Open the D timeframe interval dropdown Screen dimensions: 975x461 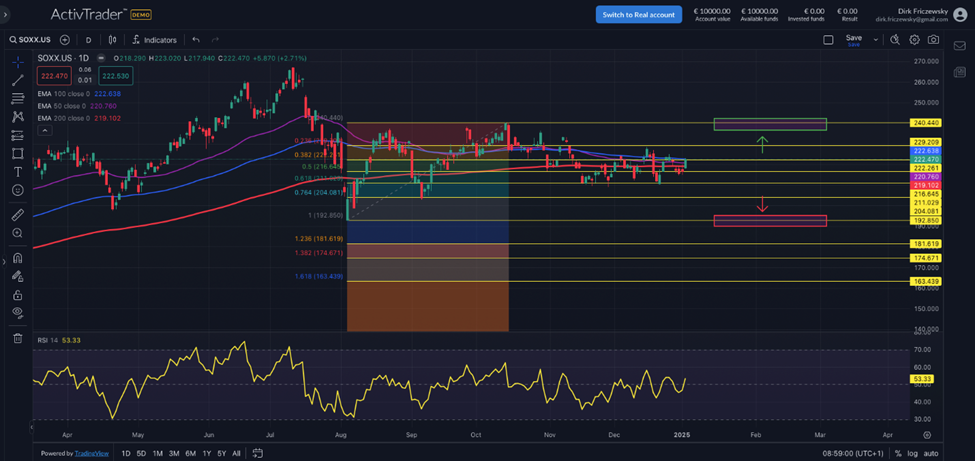click(89, 40)
